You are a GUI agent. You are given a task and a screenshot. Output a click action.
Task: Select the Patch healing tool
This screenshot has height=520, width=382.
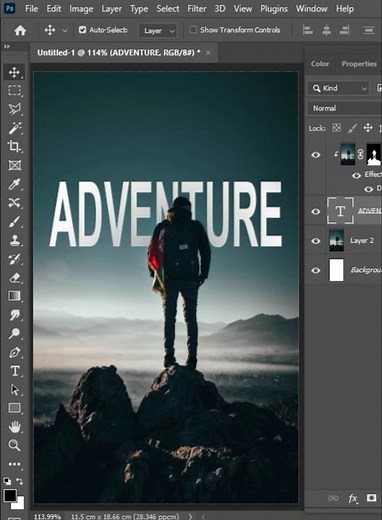pos(14,202)
